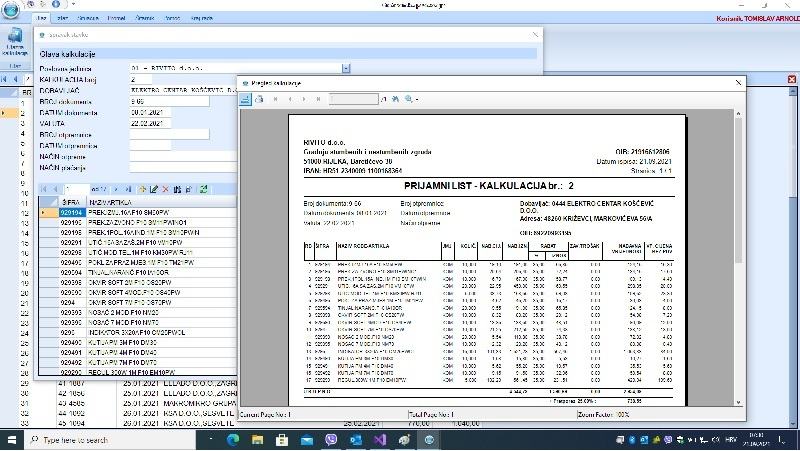Open the zoom level dropdown arrow

(x=417, y=99)
